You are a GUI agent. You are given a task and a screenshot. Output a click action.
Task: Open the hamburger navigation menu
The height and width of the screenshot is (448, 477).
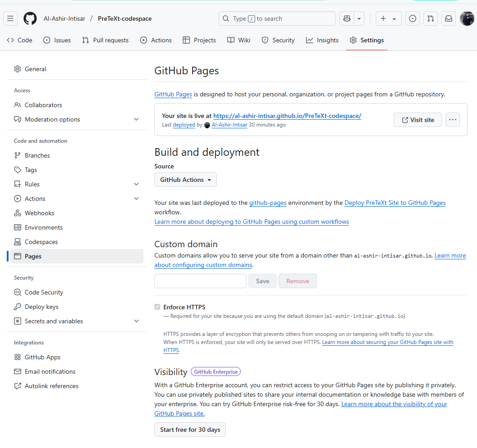click(x=10, y=18)
